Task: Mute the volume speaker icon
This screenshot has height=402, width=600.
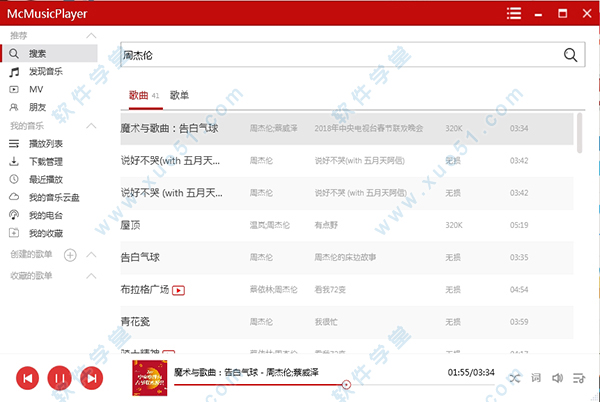Action: tap(558, 378)
